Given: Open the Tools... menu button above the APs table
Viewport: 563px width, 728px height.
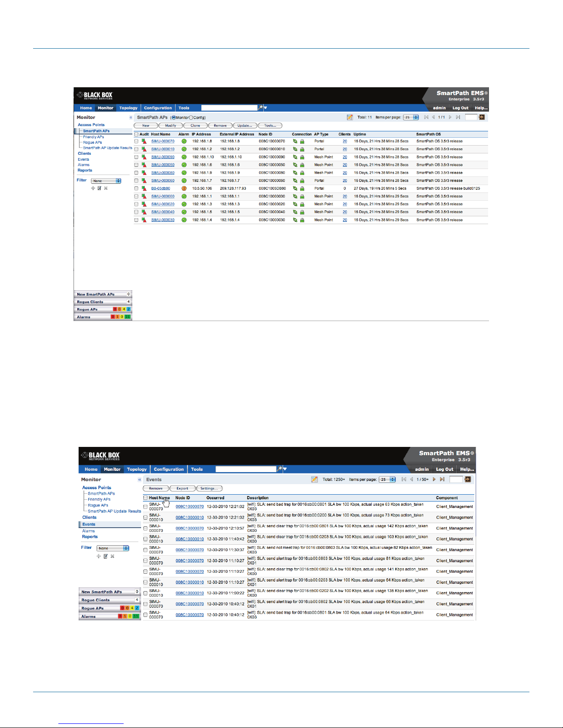Looking at the screenshot, I should tap(270, 125).
